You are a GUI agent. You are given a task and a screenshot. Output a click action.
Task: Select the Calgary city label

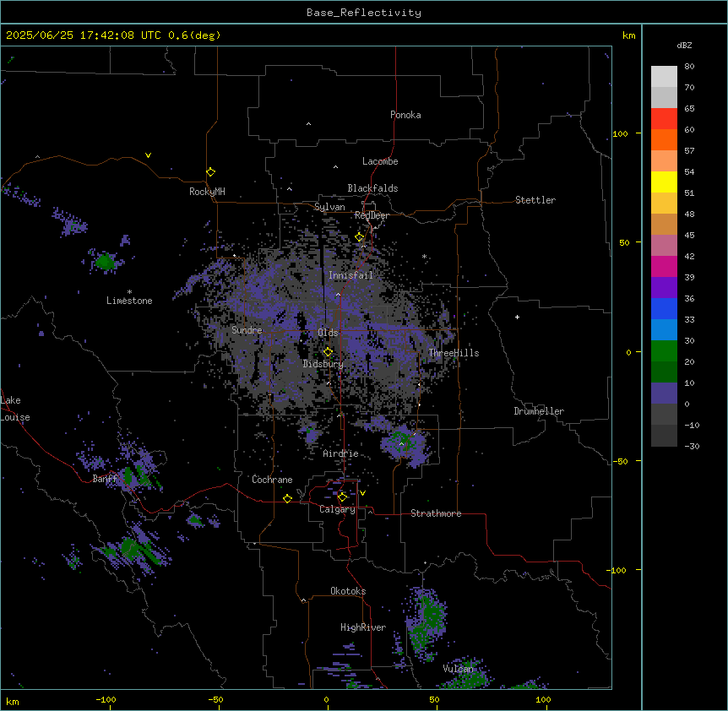pos(337,509)
